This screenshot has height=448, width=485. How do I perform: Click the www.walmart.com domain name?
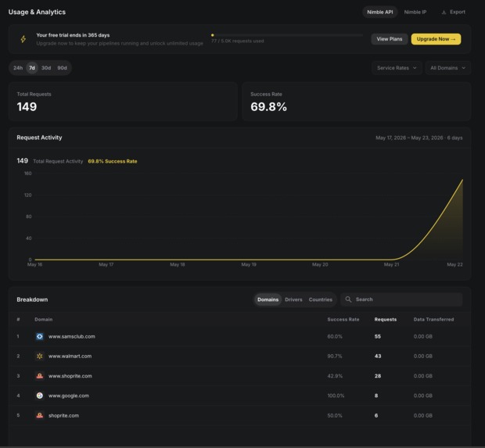(70, 357)
